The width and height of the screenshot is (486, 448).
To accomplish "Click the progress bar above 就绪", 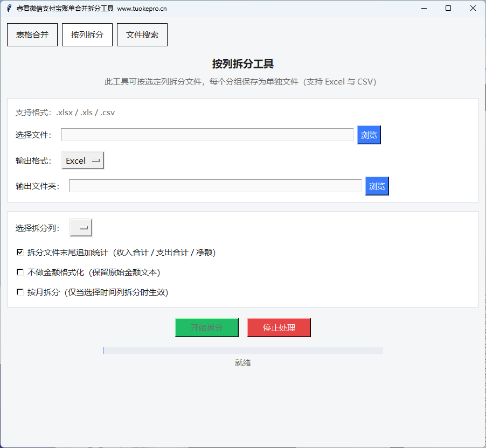I will (243, 351).
